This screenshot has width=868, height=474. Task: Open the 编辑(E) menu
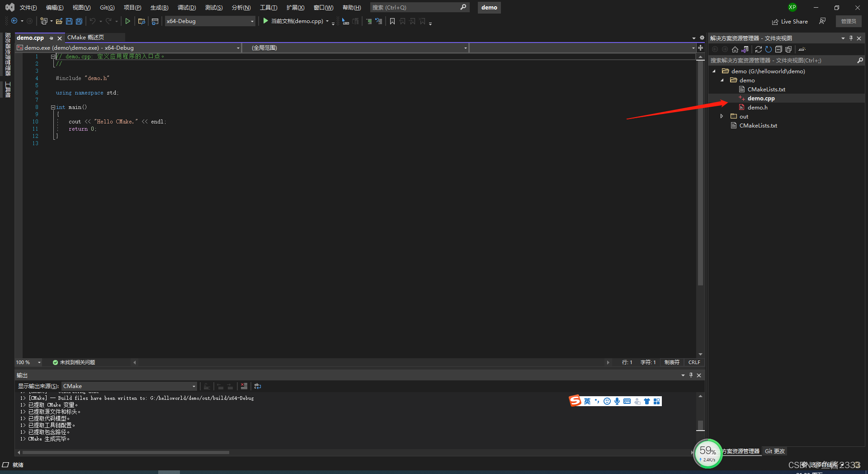[55, 8]
